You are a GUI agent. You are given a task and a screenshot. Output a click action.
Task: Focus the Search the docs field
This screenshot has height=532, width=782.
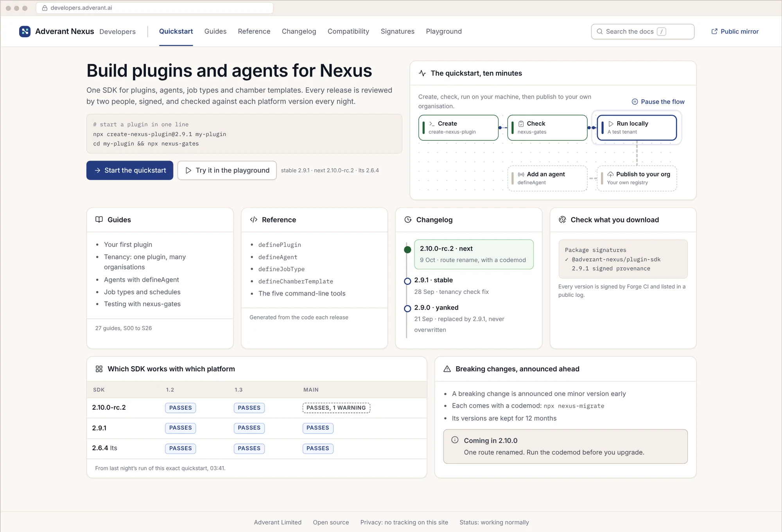click(x=642, y=31)
